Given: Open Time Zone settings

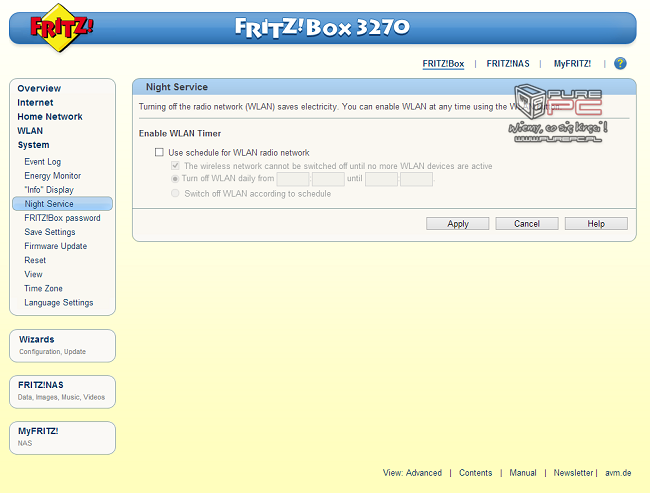Looking at the screenshot, I should coord(43,289).
